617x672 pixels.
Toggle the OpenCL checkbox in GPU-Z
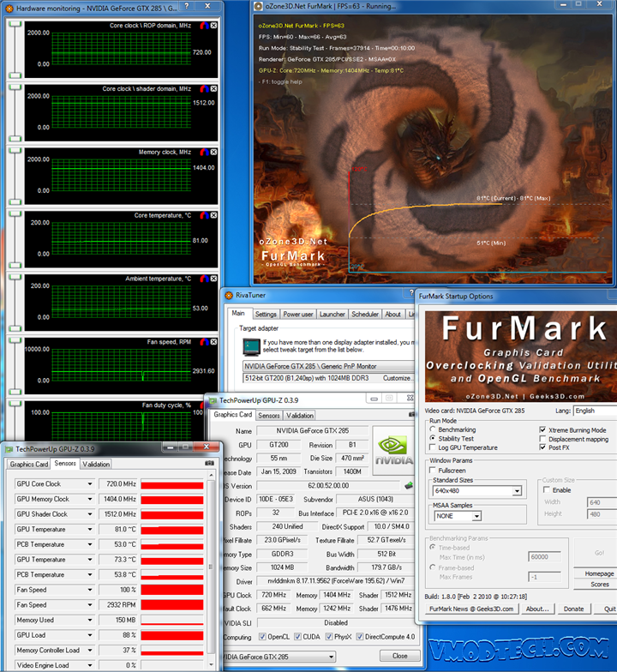(262, 637)
